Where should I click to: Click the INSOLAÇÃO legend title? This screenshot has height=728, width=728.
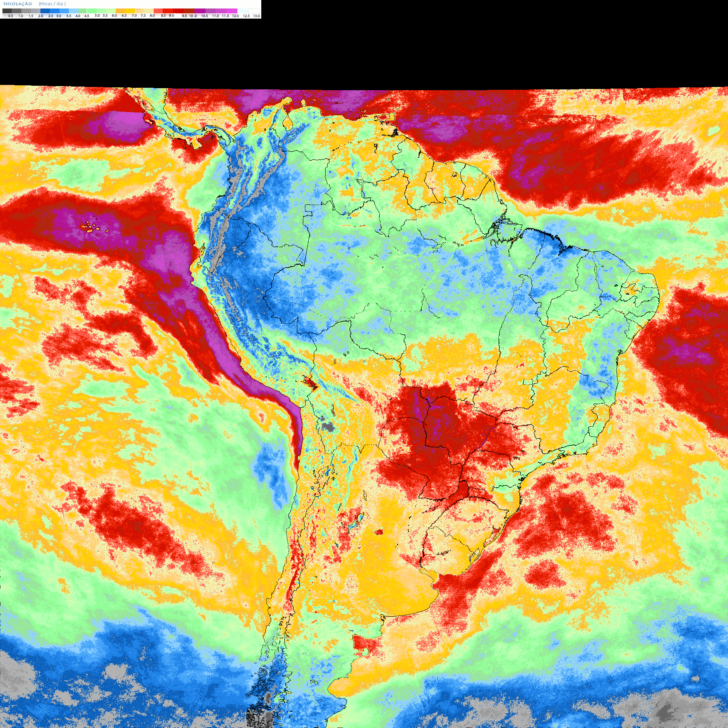[18, 4]
